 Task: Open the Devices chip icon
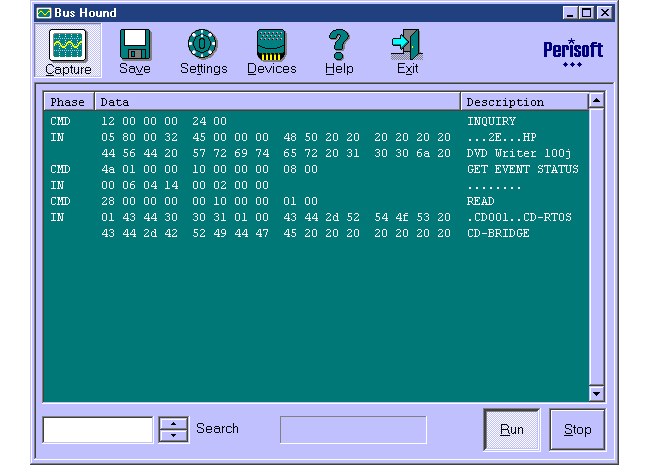(x=271, y=44)
